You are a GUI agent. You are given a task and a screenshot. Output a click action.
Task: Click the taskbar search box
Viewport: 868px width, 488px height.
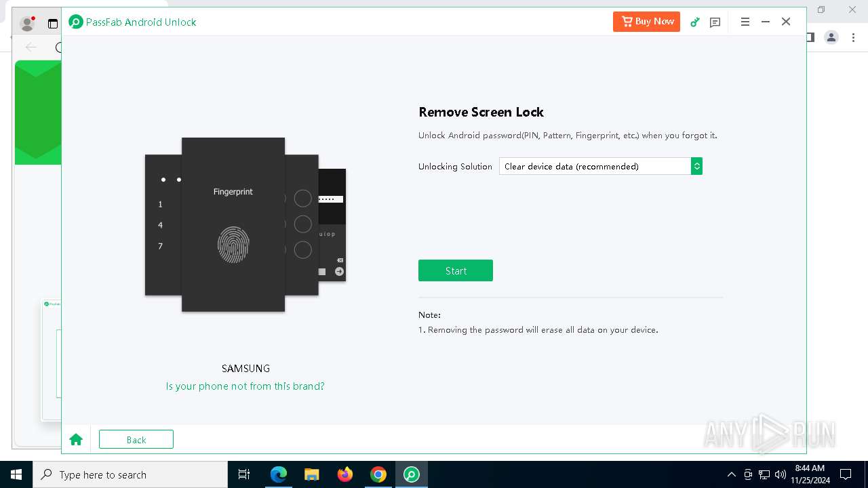click(130, 474)
